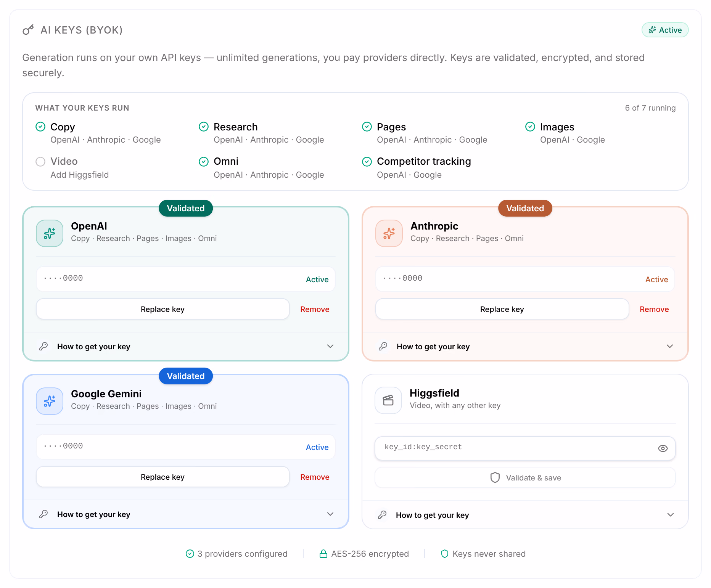Click the Anthropic Validated badge
Viewport: 711px width, 588px height.
(x=525, y=208)
